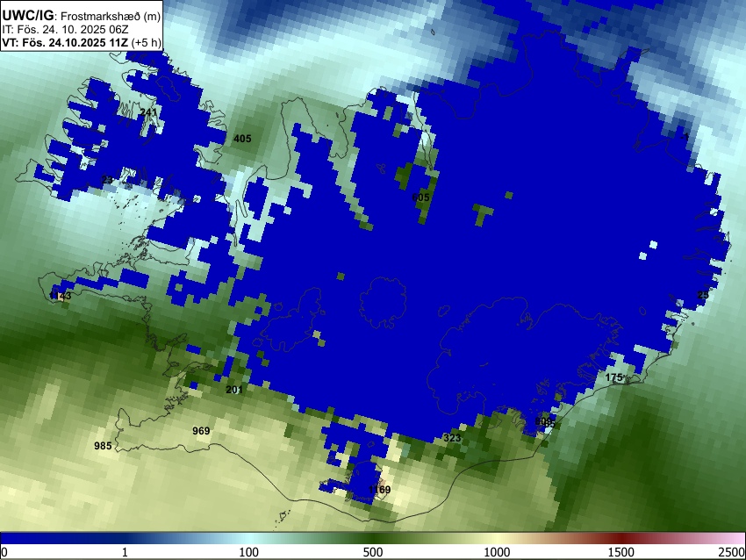Viewport: 746px width, 560px height.
Task: Click the map value 1169
Action: pyautogui.click(x=380, y=490)
